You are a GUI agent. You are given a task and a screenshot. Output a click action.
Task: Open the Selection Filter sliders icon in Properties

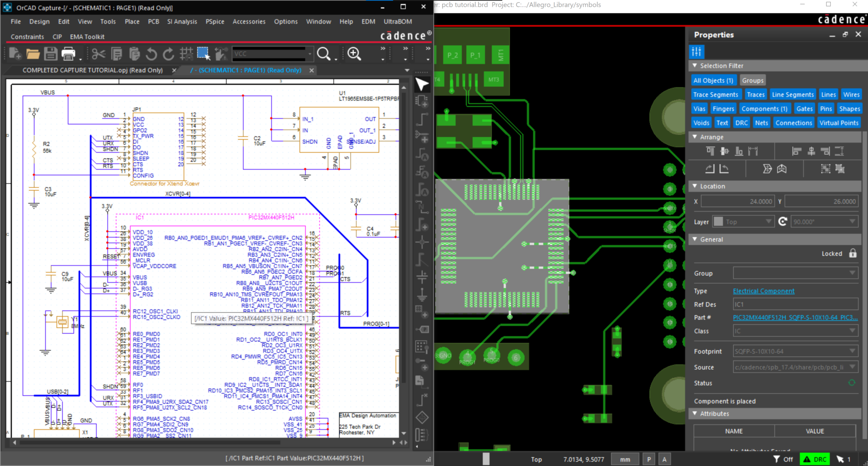(696, 52)
